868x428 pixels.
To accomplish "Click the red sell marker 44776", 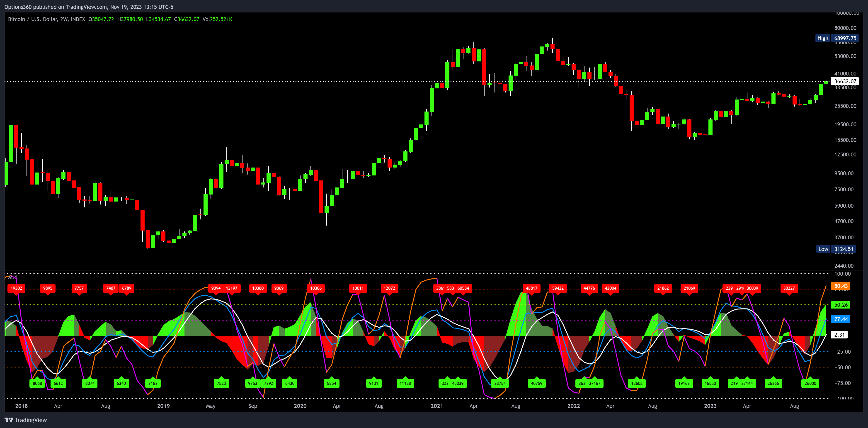I will 589,289.
